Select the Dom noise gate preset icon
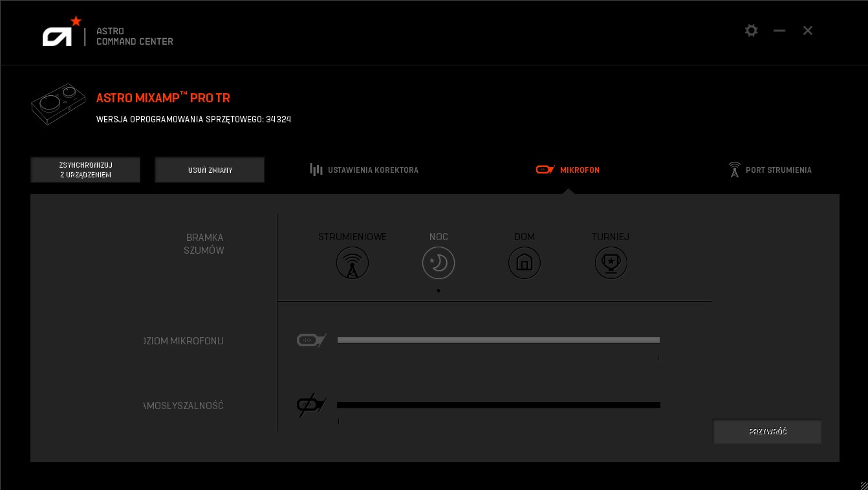This screenshot has height=490, width=868. pos(525,263)
